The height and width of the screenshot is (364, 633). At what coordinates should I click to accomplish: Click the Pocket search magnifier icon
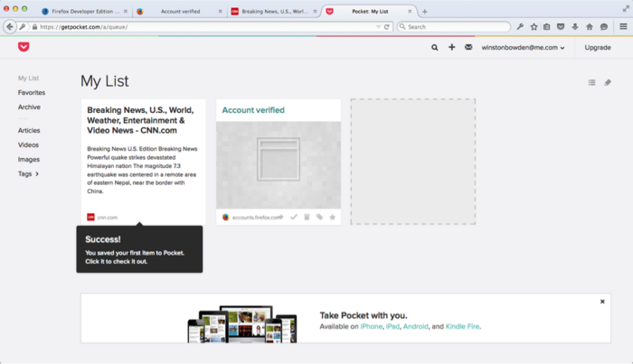[x=435, y=47]
